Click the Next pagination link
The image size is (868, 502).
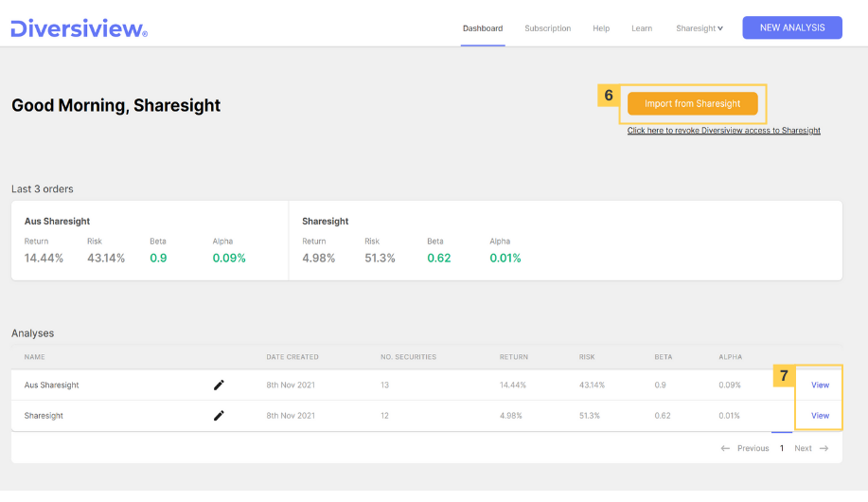click(803, 448)
